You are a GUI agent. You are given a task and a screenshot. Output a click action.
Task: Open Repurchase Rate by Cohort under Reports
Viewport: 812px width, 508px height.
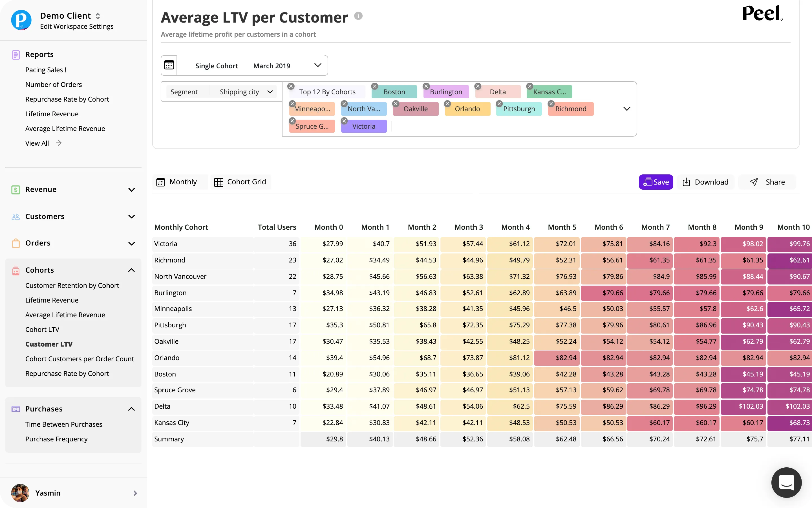click(67, 99)
